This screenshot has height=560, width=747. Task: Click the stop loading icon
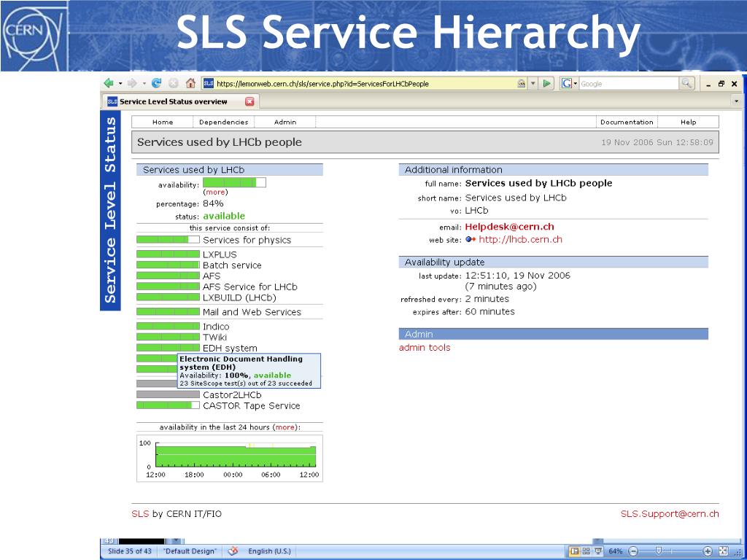174,83
